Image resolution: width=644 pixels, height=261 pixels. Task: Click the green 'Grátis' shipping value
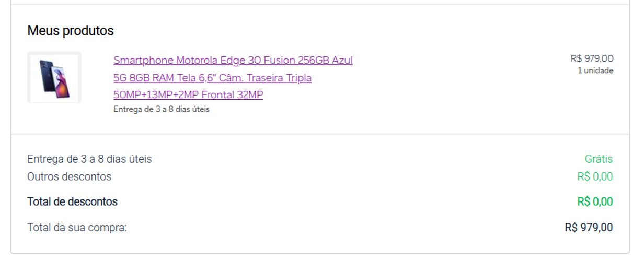(x=599, y=159)
